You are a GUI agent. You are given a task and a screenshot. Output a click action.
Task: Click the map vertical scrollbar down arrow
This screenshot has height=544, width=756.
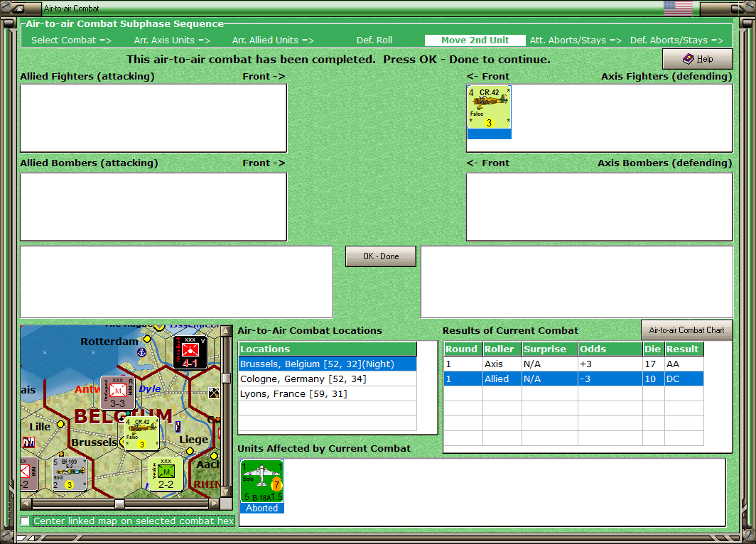[226, 492]
